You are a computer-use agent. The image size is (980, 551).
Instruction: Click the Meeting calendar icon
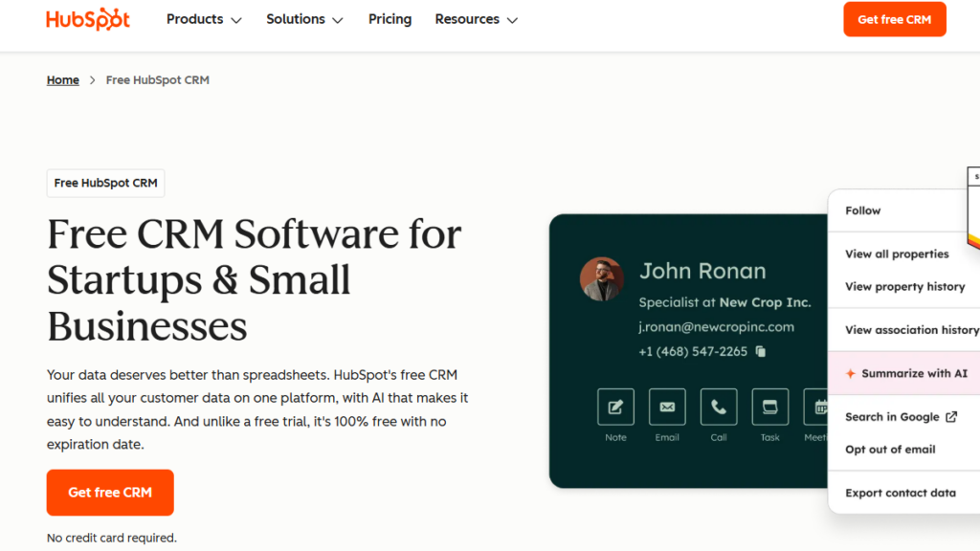coord(815,407)
